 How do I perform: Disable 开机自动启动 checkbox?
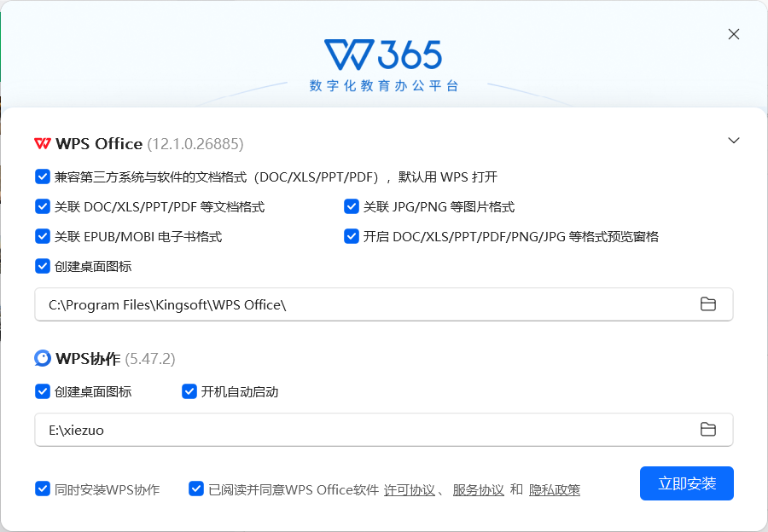tap(189, 391)
